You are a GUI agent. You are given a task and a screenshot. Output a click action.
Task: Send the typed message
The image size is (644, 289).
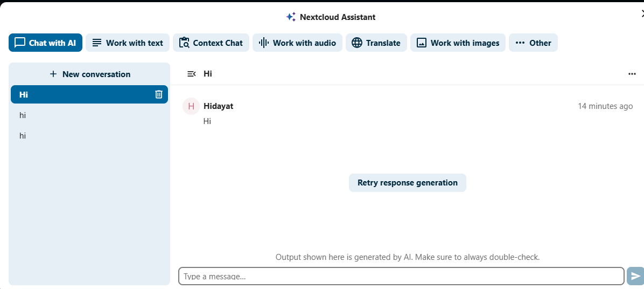tap(635, 276)
